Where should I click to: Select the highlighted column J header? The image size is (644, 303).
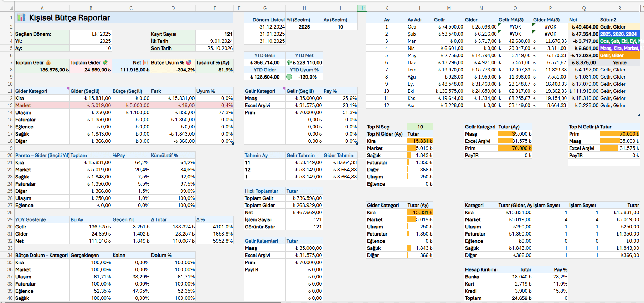362,8
